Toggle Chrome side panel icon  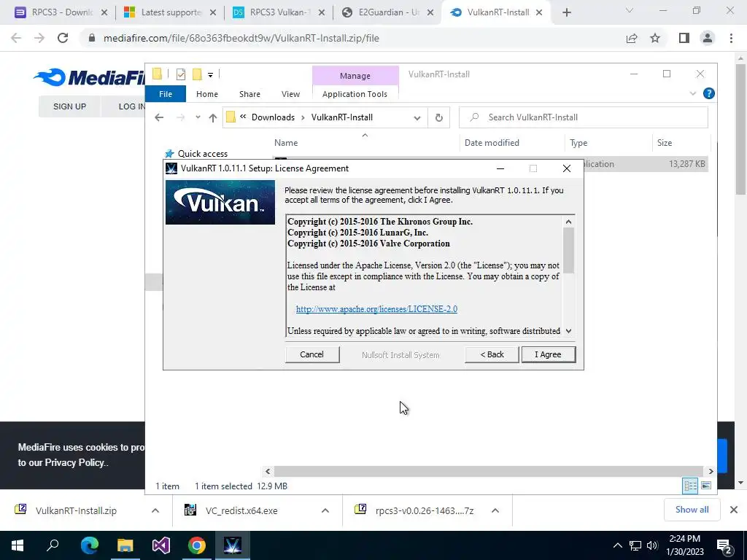[684, 38]
